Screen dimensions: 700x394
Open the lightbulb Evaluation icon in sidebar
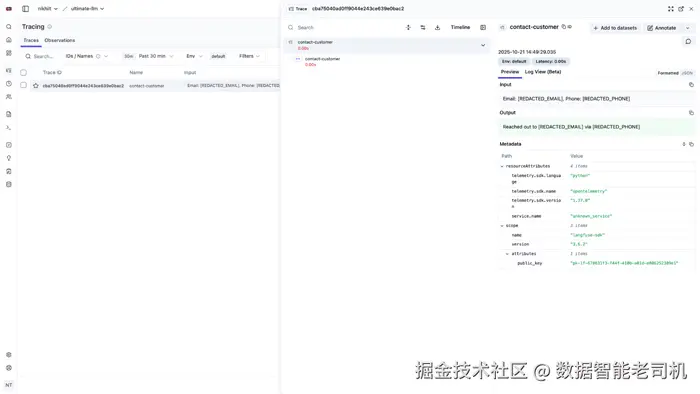pyautogui.click(x=8, y=158)
